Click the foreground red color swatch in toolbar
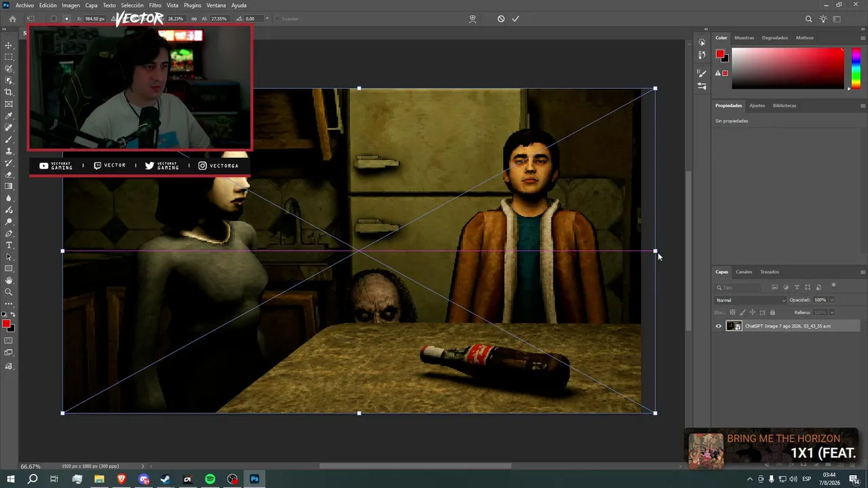This screenshot has width=868, height=488. pos(6,324)
